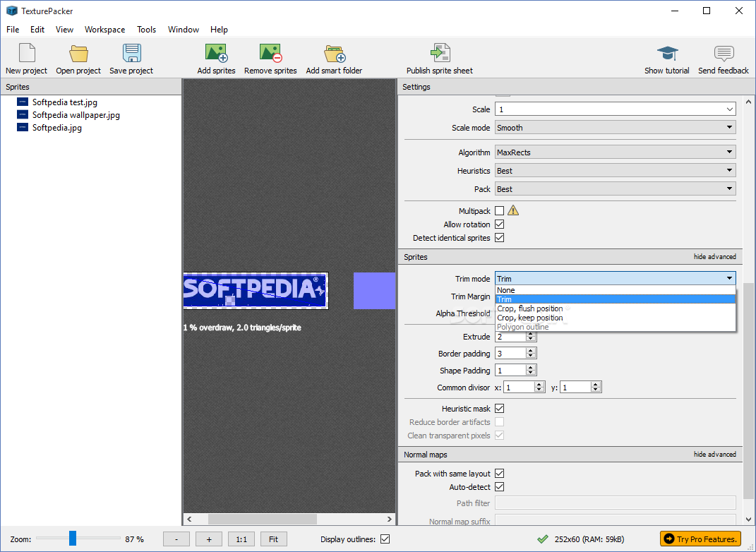
Task: Click the canvas horizontal scrollbar thumb
Action: tap(263, 519)
